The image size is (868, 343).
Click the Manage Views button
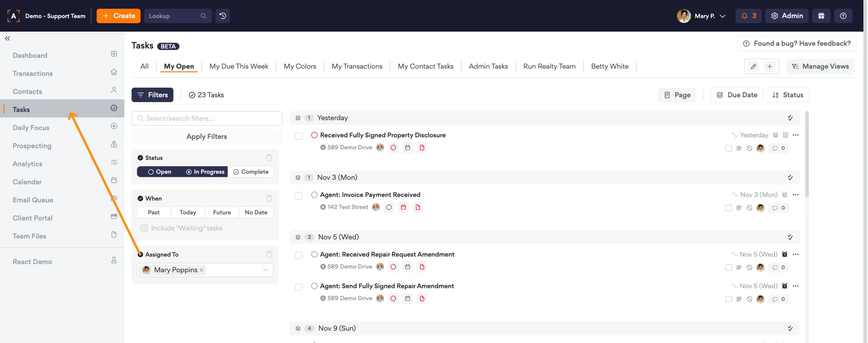point(820,66)
